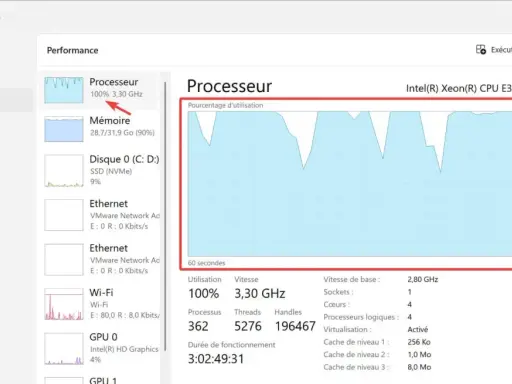Click the run new task icon

pyautogui.click(x=481, y=50)
